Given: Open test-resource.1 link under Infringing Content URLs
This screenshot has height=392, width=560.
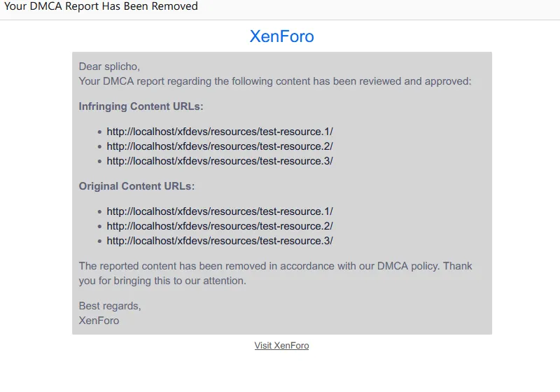Looking at the screenshot, I should point(219,132).
